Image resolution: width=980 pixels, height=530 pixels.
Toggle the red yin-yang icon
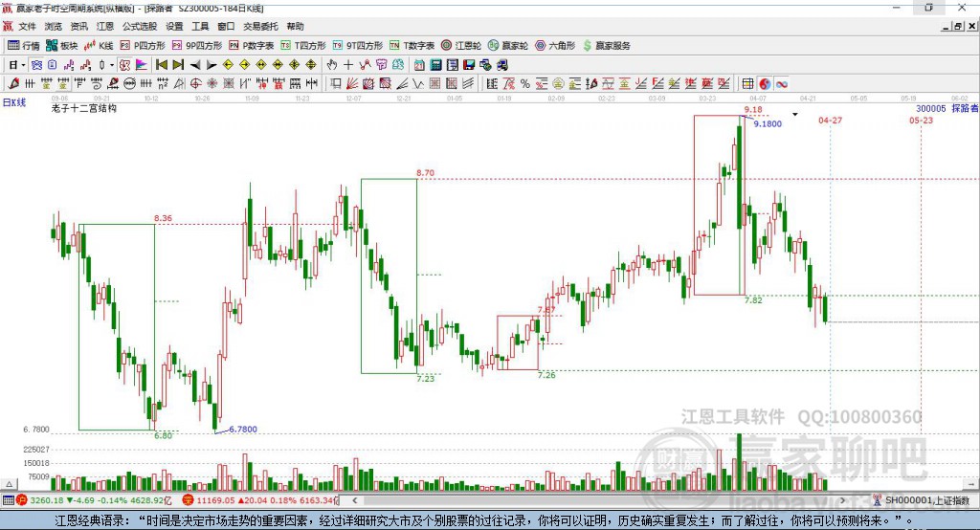(765, 84)
